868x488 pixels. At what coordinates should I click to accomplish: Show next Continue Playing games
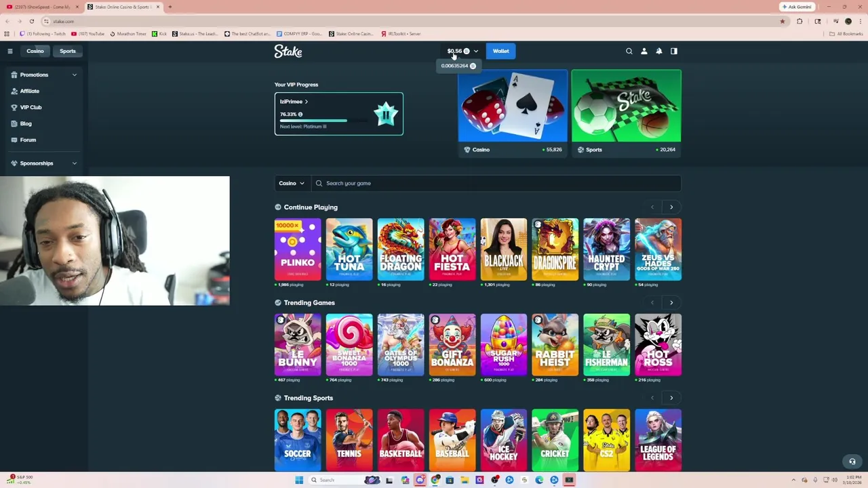pos(671,207)
